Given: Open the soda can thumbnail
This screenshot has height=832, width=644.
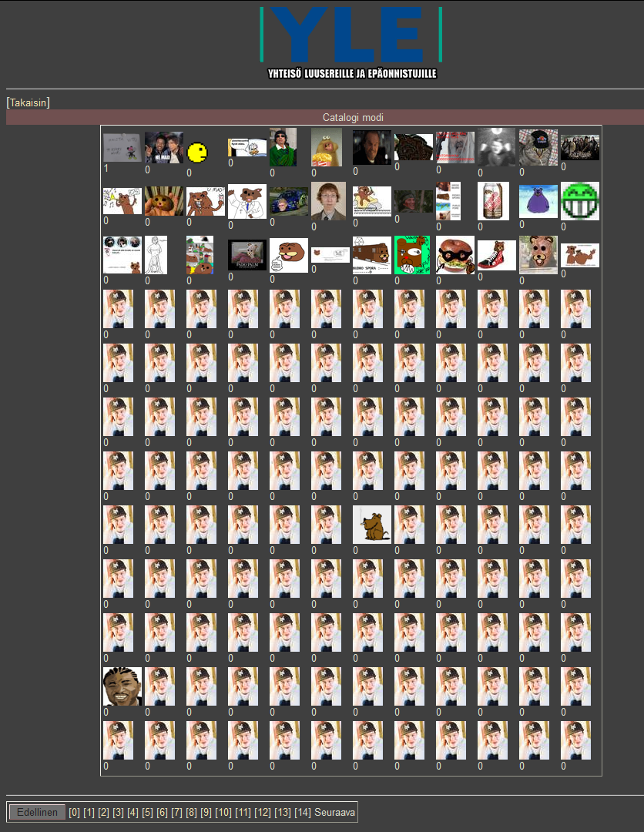Looking at the screenshot, I should tap(493, 200).
